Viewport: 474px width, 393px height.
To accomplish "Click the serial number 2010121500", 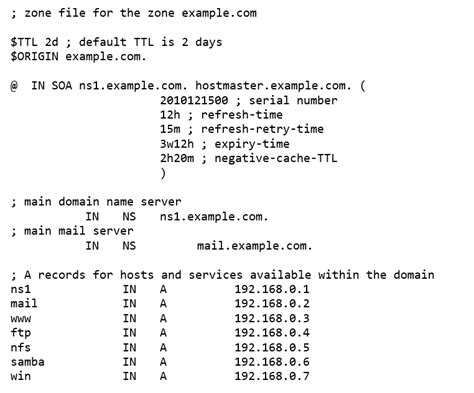I will (x=194, y=100).
